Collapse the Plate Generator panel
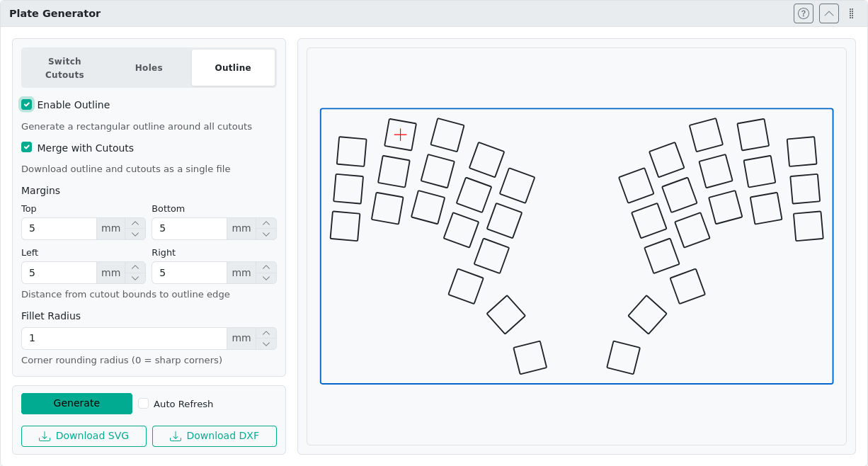 point(829,13)
